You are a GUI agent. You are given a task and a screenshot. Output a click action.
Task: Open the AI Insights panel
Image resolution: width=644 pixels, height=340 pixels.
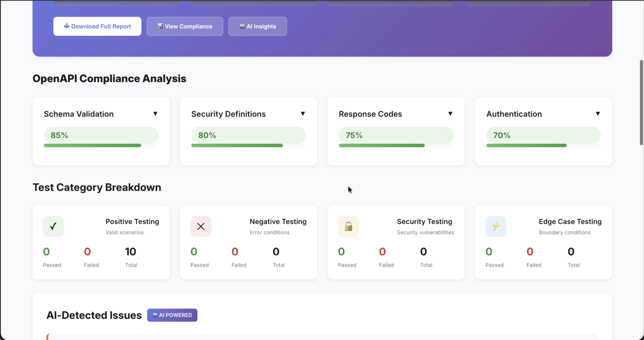click(258, 26)
